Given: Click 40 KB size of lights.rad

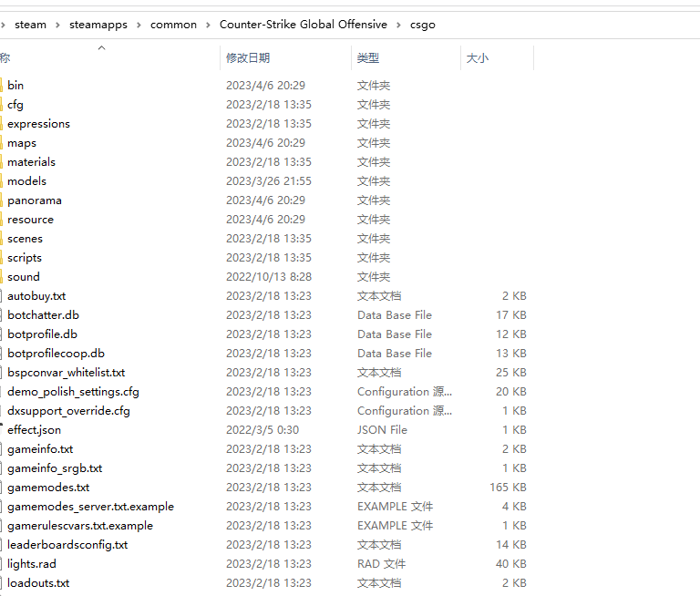Looking at the screenshot, I should pos(511,564).
